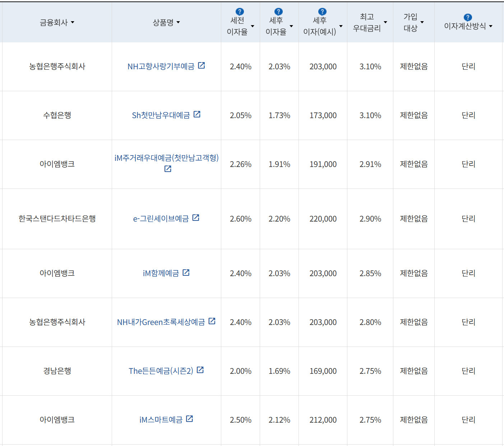Click external link icon beside NH내가Green초록세상예금
Screen dimensions: 504x446
coord(212,321)
